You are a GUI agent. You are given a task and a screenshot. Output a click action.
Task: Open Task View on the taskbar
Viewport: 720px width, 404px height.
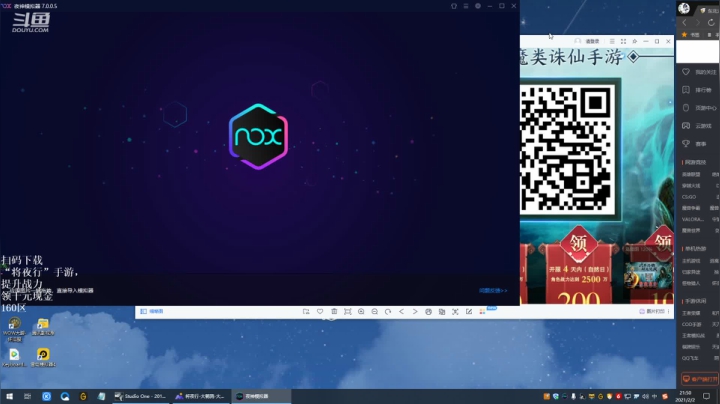click(x=28, y=396)
